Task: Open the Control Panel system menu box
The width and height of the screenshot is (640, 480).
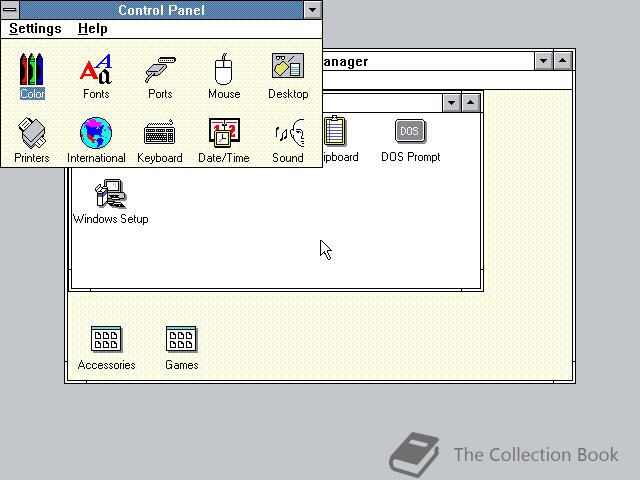Action: (10, 9)
